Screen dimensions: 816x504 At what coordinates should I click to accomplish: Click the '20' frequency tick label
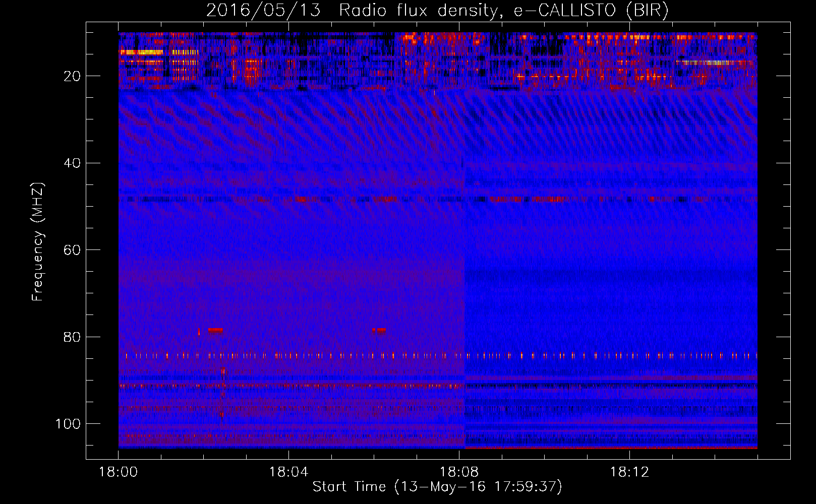[x=72, y=76]
